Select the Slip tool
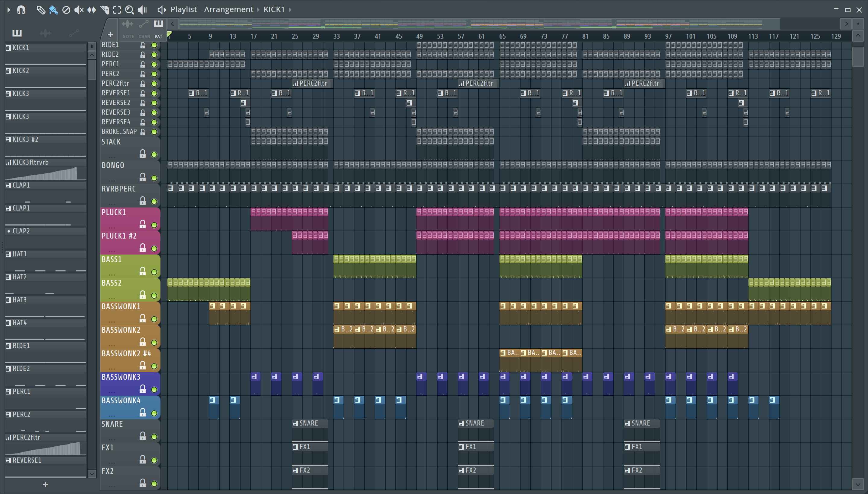 coord(92,10)
